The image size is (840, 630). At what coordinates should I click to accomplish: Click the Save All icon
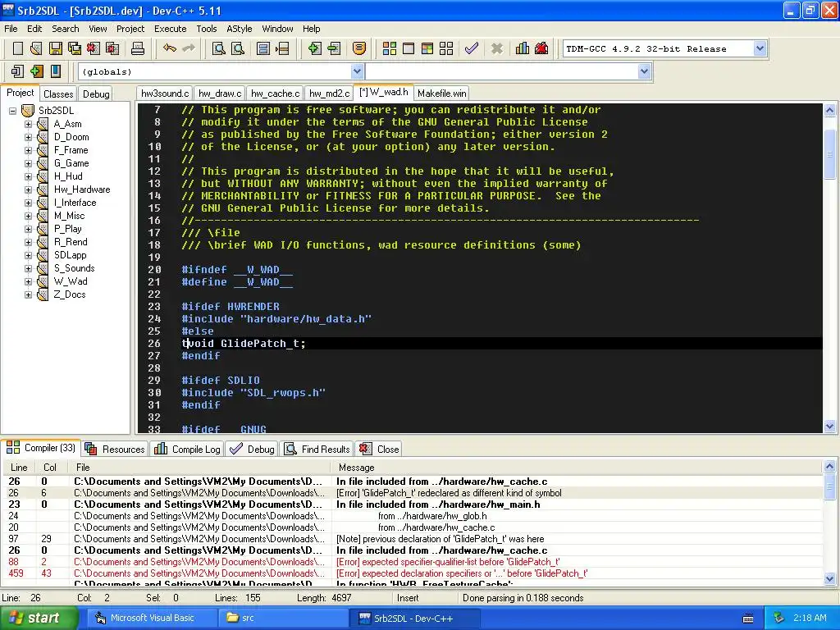75,48
